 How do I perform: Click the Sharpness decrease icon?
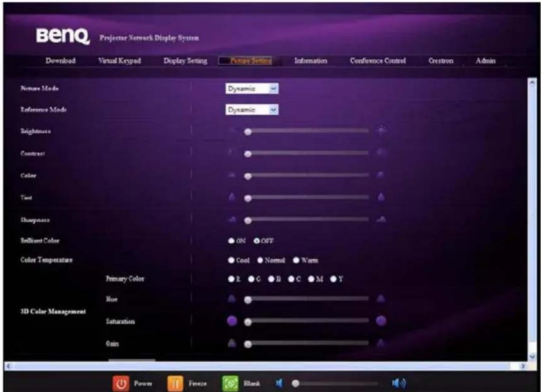[x=232, y=219]
